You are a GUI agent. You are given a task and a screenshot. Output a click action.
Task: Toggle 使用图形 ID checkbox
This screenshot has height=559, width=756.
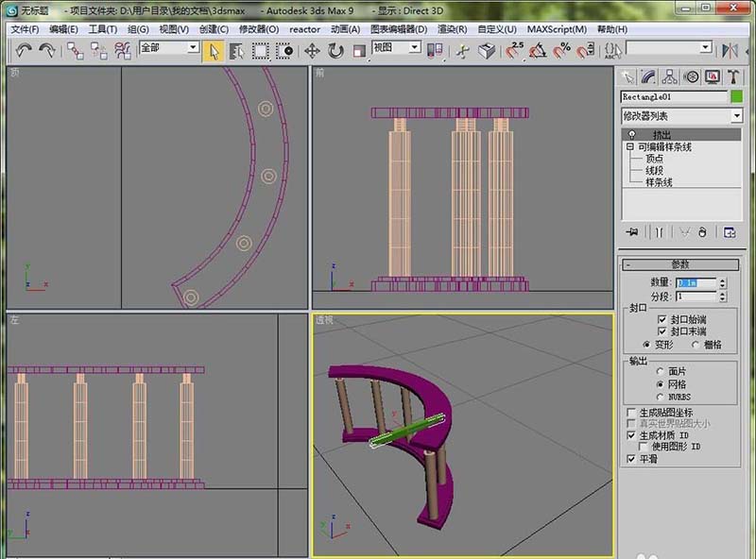click(x=644, y=447)
